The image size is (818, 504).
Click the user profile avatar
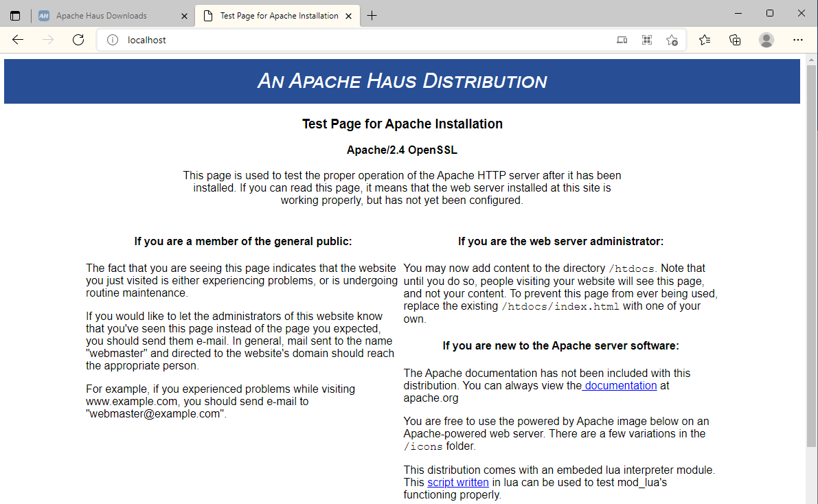point(766,40)
